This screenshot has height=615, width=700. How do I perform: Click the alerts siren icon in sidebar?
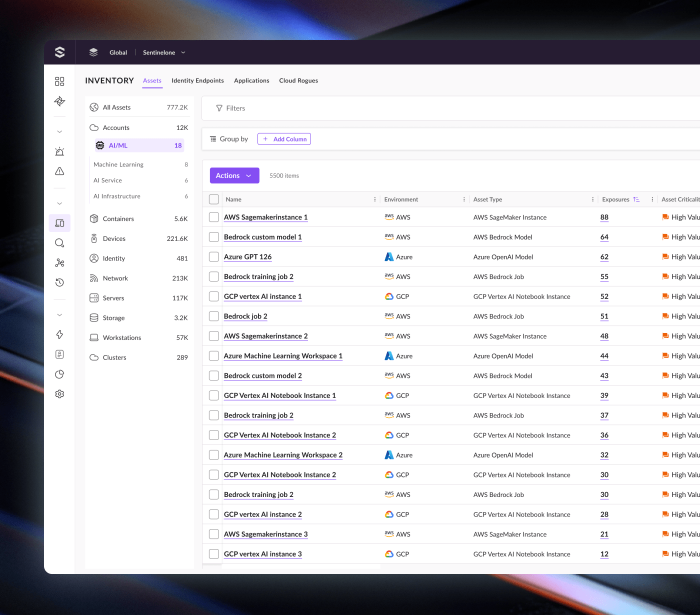point(59,151)
